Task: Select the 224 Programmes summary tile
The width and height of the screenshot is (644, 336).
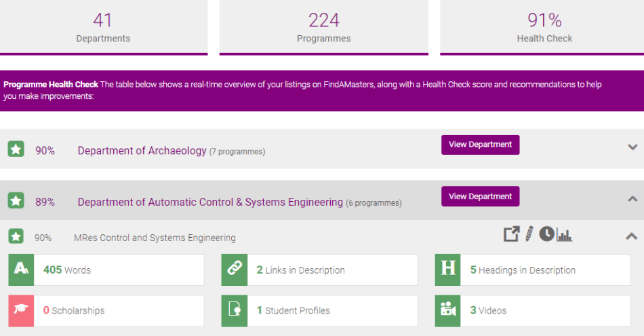Action: [323, 26]
